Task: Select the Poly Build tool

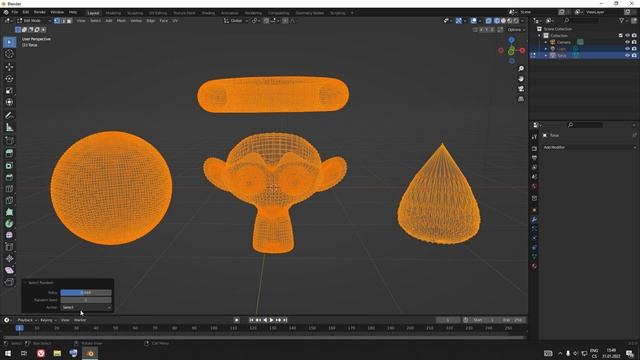Action: click(9, 212)
